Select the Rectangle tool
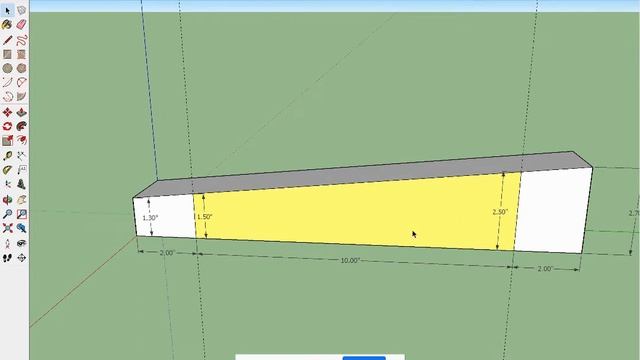The width and height of the screenshot is (640, 360). click(7, 54)
